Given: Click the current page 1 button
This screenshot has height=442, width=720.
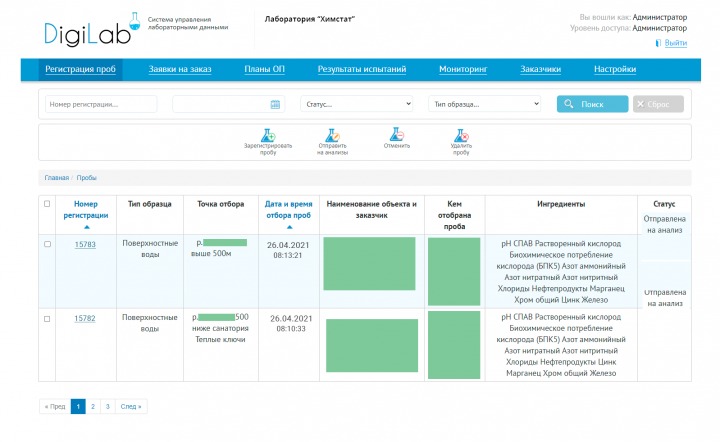Looking at the screenshot, I should (x=78, y=407).
